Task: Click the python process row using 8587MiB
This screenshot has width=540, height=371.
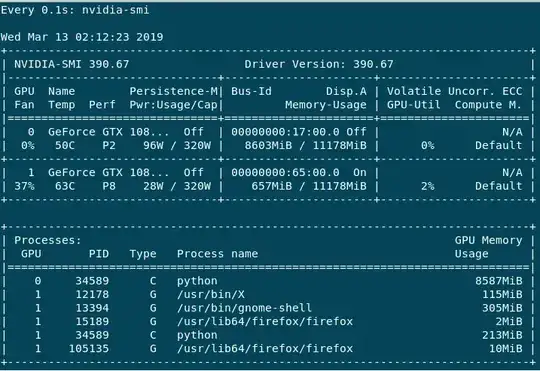Action: coord(270,281)
